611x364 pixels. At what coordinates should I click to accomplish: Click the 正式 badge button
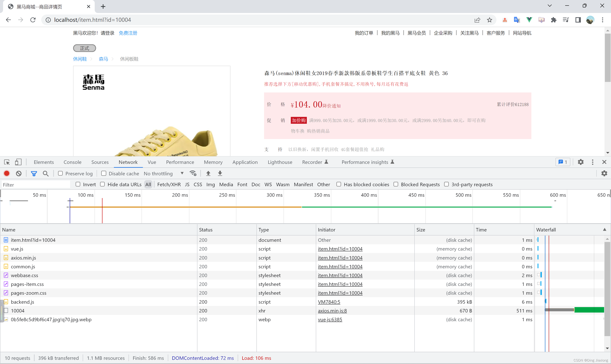coord(85,48)
